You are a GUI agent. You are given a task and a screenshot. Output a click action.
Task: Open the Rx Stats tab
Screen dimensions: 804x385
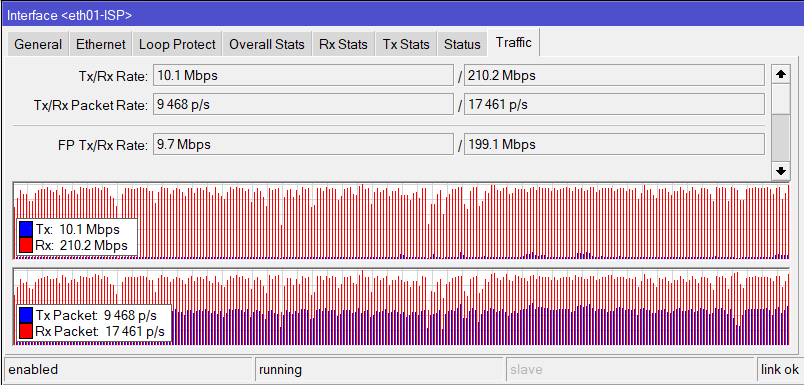click(343, 45)
